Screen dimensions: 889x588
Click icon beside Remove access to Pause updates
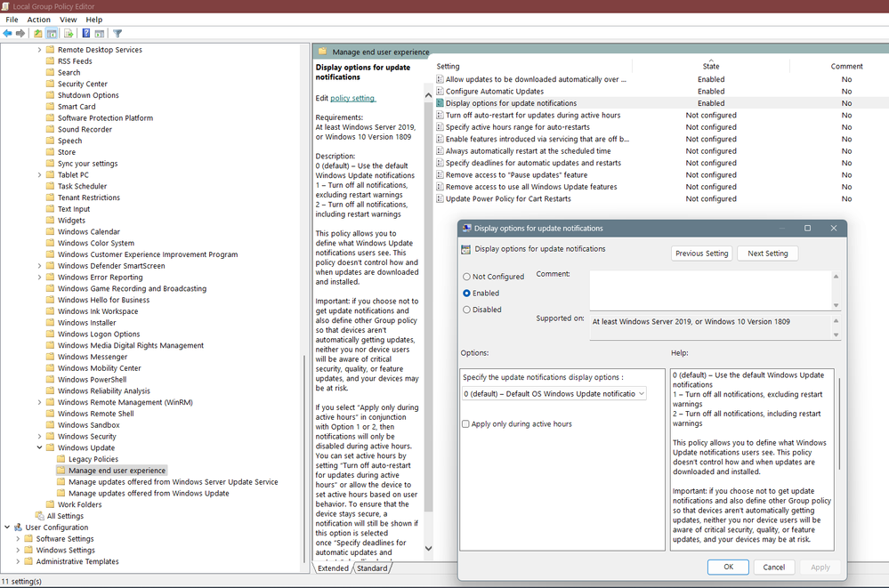[440, 174]
